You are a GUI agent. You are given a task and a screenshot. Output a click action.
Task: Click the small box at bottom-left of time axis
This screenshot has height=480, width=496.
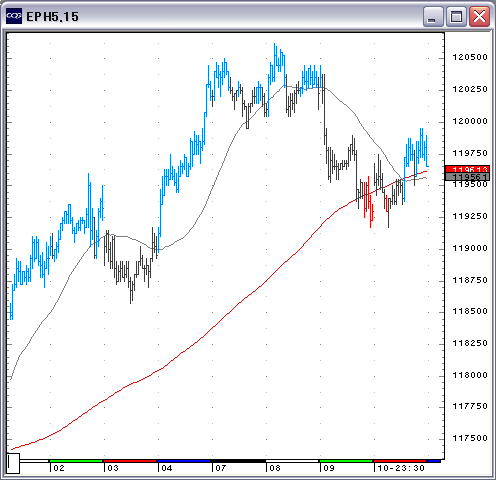point(13,463)
